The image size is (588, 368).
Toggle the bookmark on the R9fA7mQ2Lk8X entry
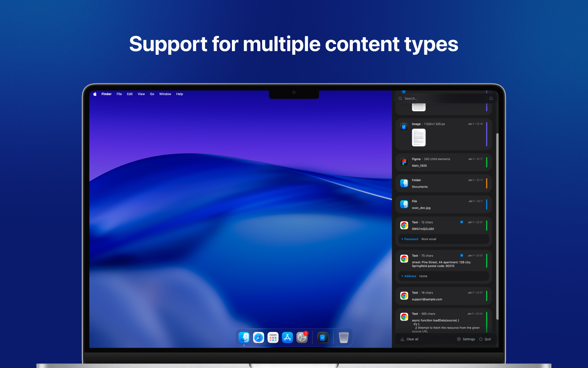coord(461,222)
